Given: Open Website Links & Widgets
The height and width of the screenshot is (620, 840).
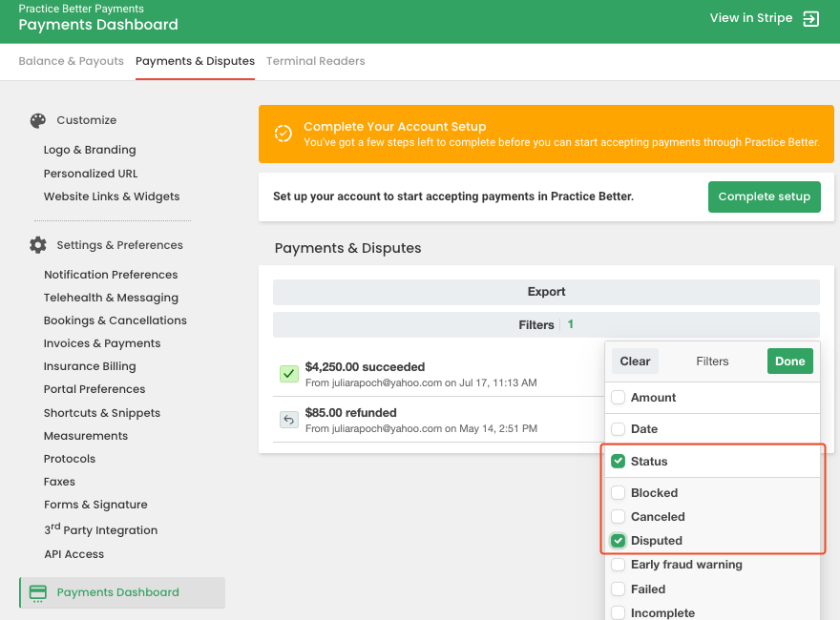Looking at the screenshot, I should (112, 196).
